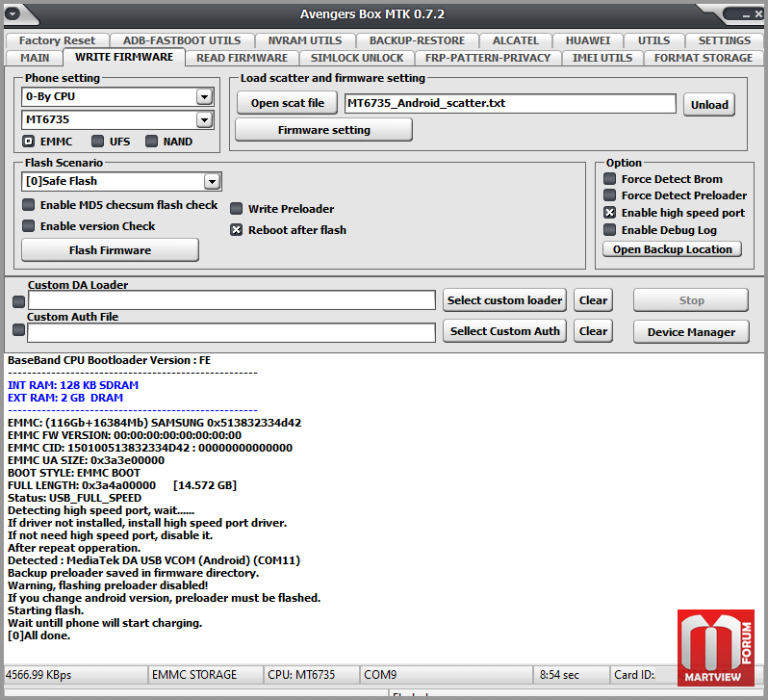The image size is (768, 700).
Task: Click the Custom Auth File path field
Action: tap(231, 332)
